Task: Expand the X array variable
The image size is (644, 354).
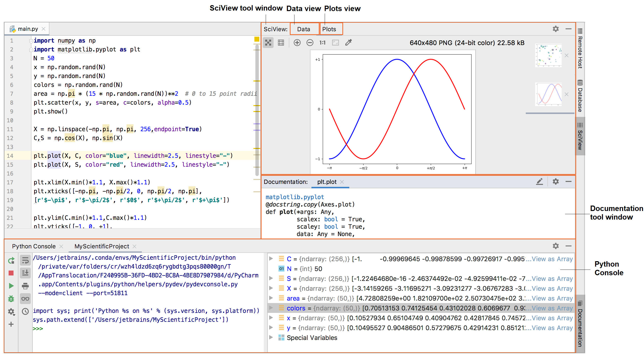Action: [x=271, y=289]
